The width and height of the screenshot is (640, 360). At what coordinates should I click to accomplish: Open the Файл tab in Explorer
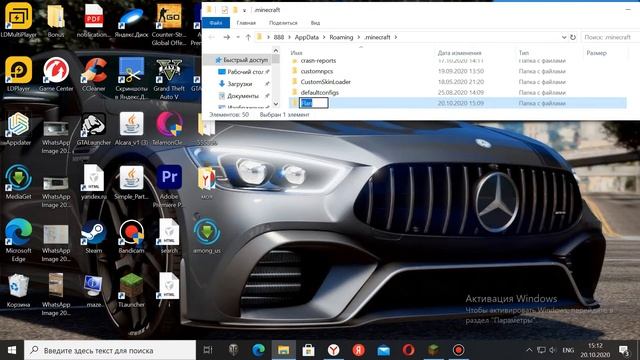coord(216,23)
